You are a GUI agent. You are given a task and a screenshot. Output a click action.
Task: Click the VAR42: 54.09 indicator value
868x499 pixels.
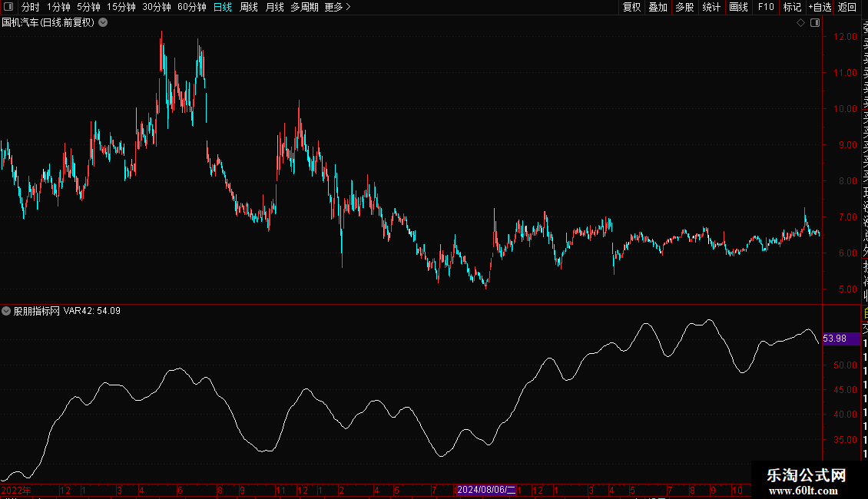[x=92, y=311]
